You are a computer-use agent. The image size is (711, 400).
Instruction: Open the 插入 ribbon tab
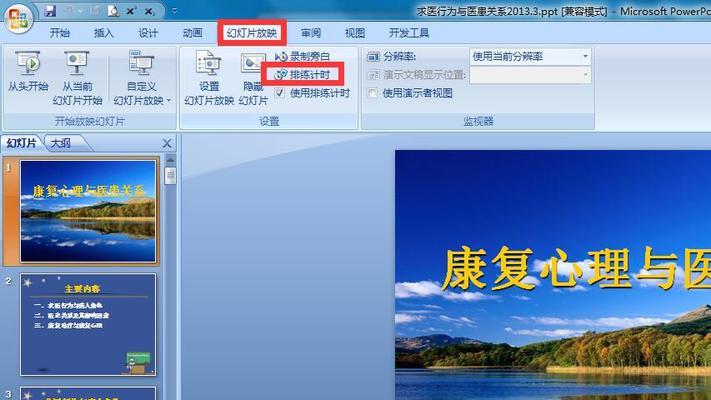pos(104,33)
